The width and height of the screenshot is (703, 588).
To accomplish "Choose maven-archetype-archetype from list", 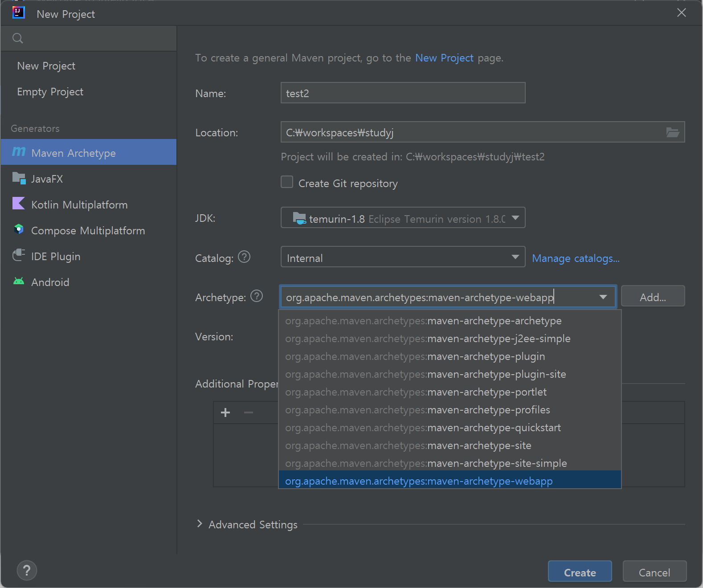I will coord(450,321).
